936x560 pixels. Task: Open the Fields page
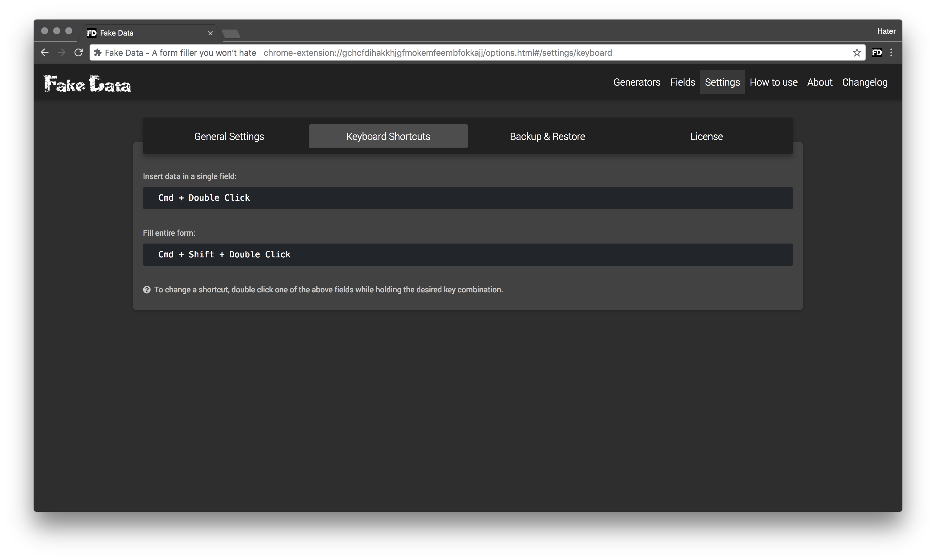coord(682,82)
